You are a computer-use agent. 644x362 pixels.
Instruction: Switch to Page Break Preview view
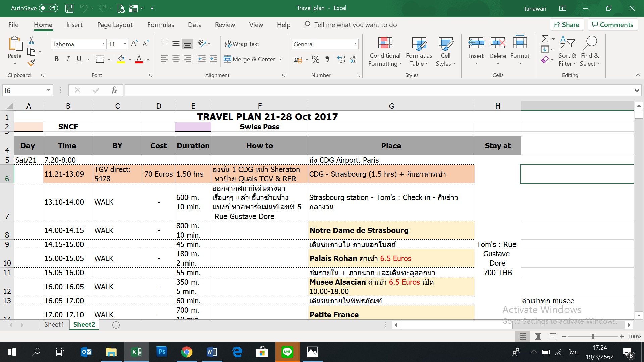point(553,336)
